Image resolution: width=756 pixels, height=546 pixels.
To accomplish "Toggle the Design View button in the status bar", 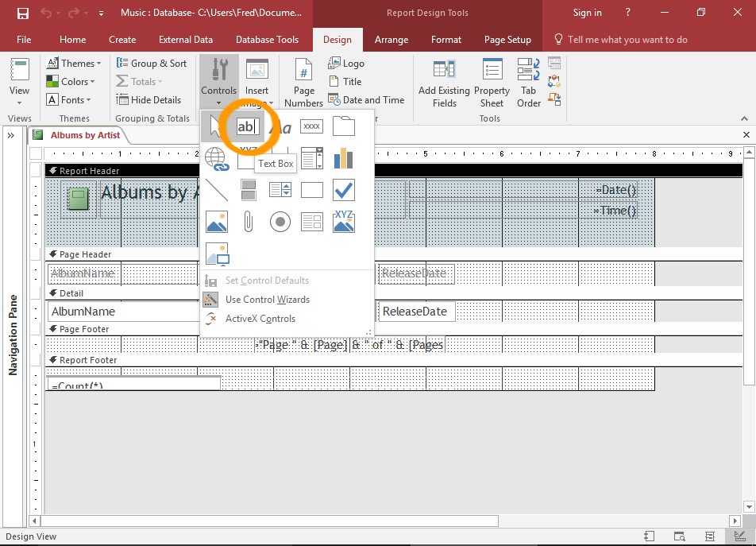I will click(x=739, y=536).
